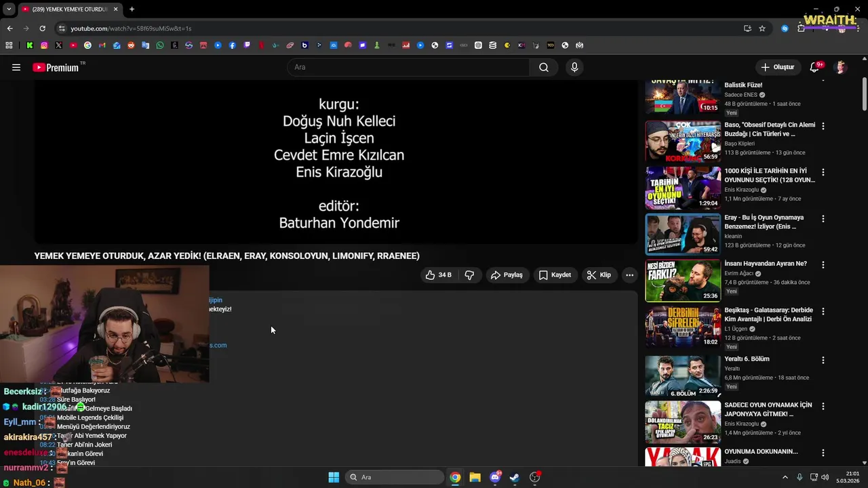The width and height of the screenshot is (868, 488).
Task: Open options for Beşiktaş - Galatasaray video
Action: pyautogui.click(x=823, y=311)
